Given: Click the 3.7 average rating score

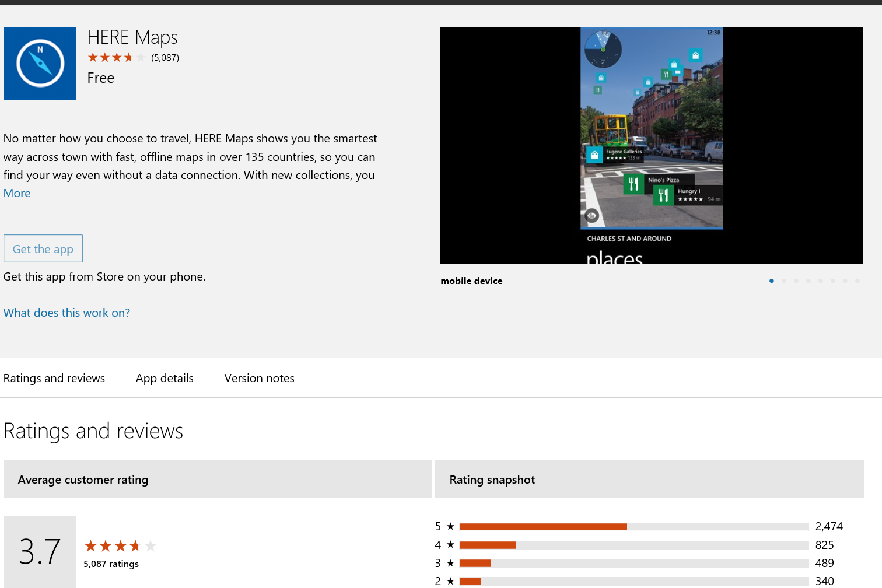Looking at the screenshot, I should tap(40, 551).
